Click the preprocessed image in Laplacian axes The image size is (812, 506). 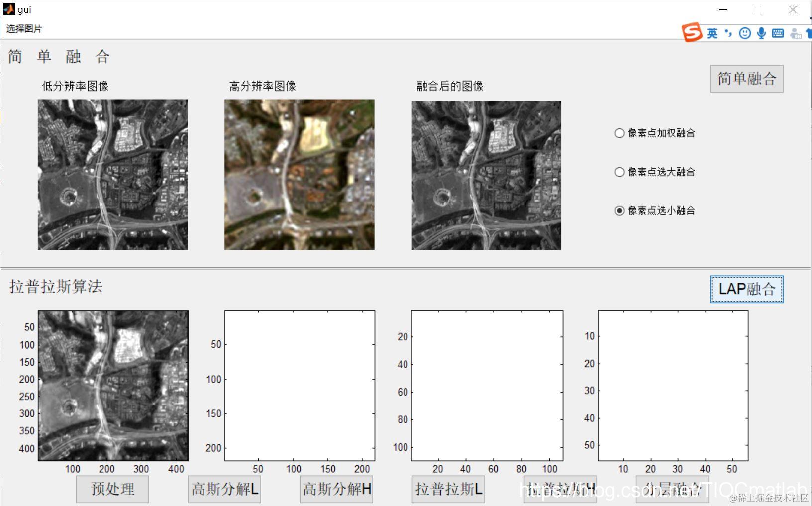click(113, 386)
